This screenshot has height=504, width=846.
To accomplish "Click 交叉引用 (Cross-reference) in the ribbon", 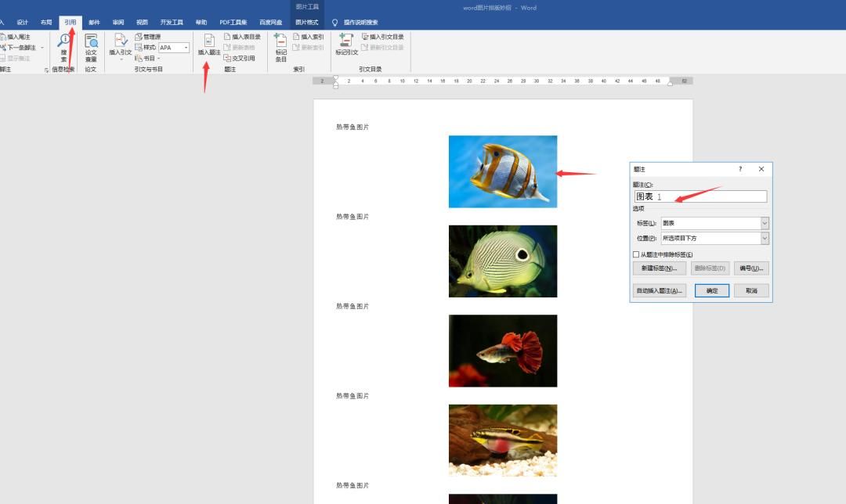I will (x=239, y=58).
